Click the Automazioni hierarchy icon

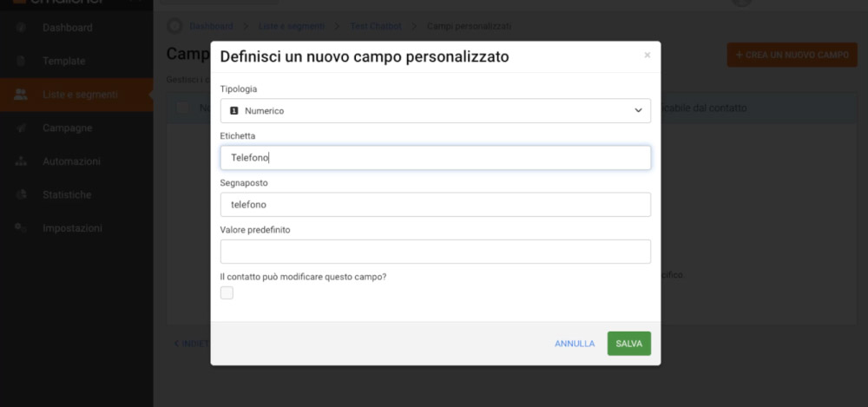pyautogui.click(x=21, y=161)
